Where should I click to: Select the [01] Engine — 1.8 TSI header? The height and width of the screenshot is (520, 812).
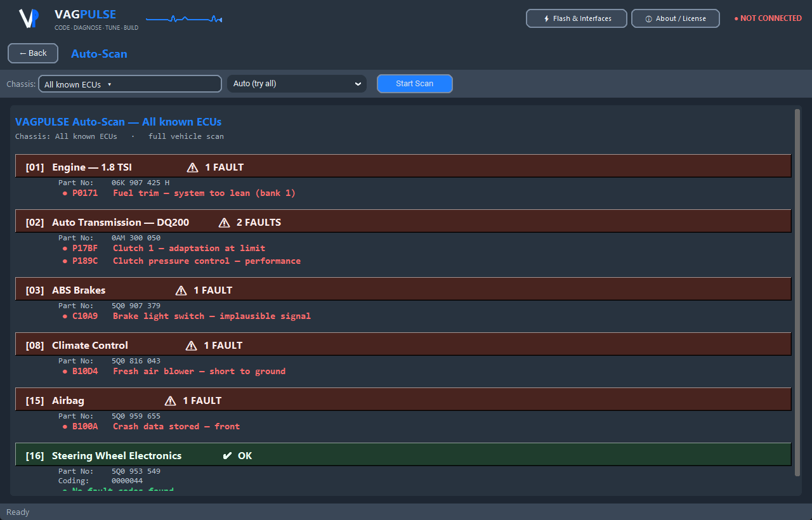pyautogui.click(x=403, y=167)
